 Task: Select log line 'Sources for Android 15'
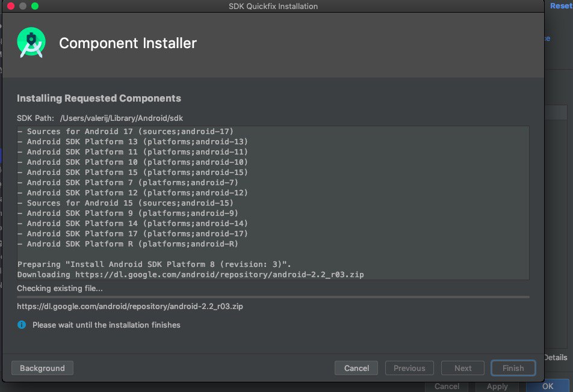click(x=125, y=203)
